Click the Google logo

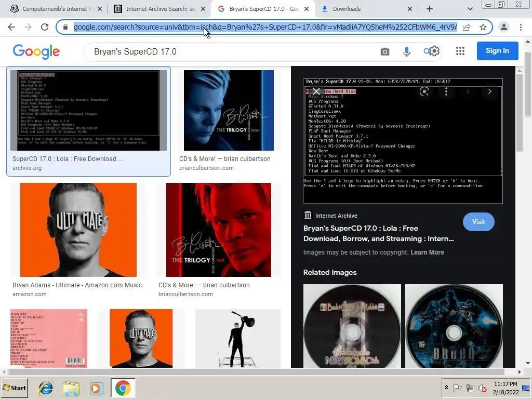click(x=36, y=51)
